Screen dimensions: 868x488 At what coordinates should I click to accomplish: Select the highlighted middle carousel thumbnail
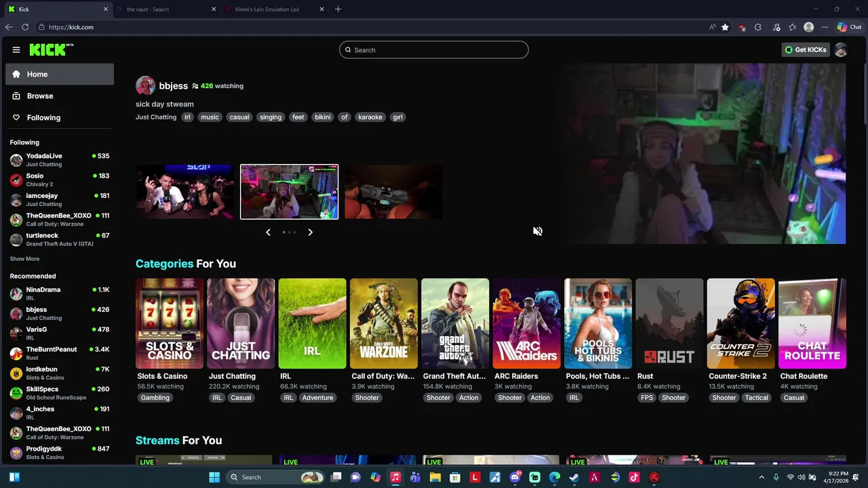289,192
